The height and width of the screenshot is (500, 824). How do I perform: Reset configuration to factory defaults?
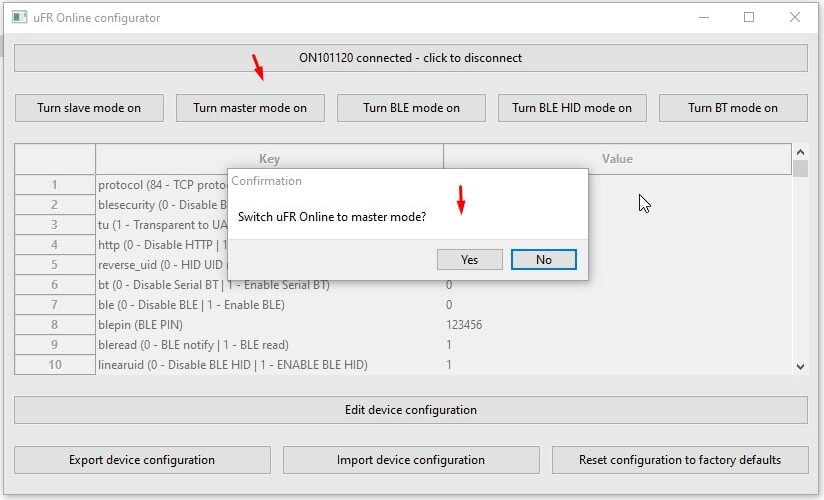pyautogui.click(x=680, y=460)
